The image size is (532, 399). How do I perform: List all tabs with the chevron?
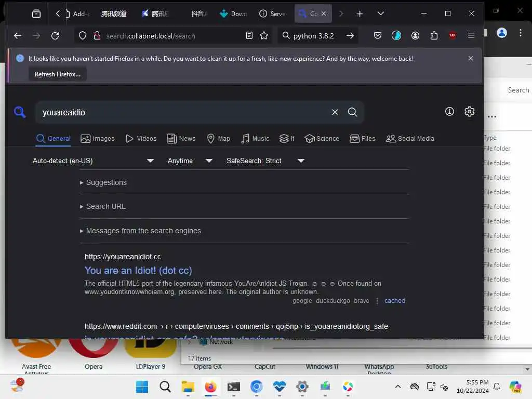pos(381,14)
